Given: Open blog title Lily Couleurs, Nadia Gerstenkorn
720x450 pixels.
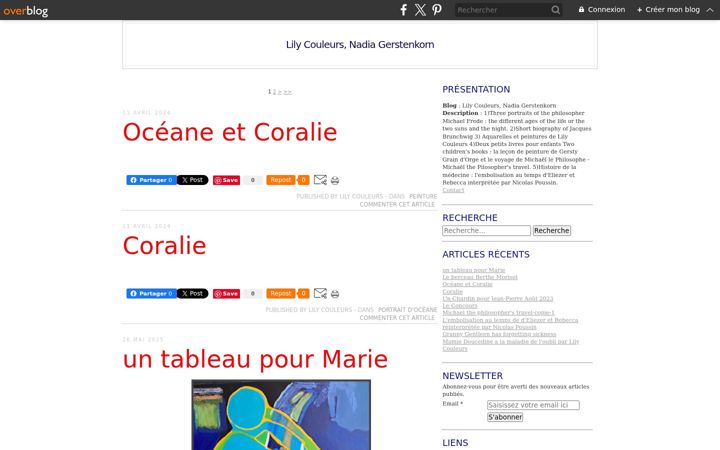Looking at the screenshot, I should tap(360, 45).
